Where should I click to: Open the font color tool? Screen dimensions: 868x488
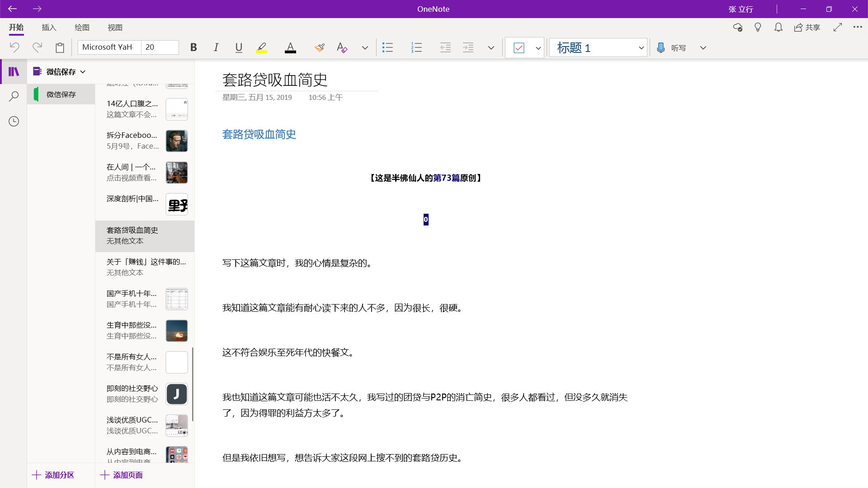290,47
